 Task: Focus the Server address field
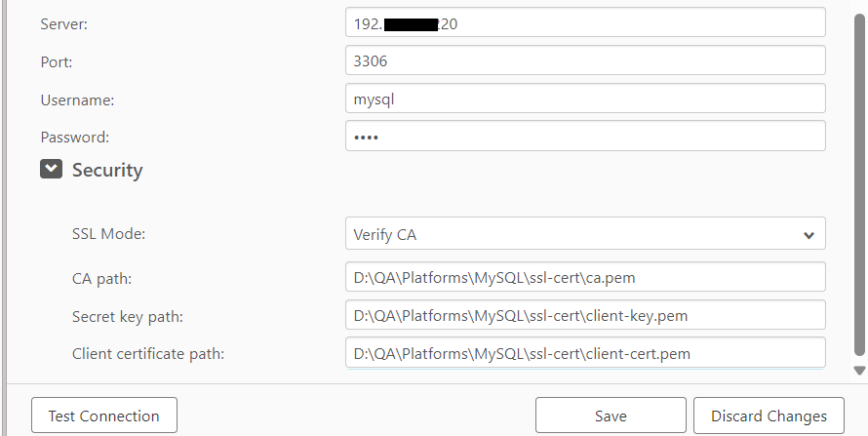coord(585,23)
